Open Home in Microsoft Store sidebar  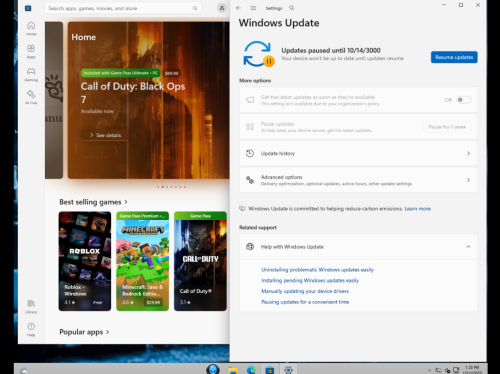tap(31, 29)
